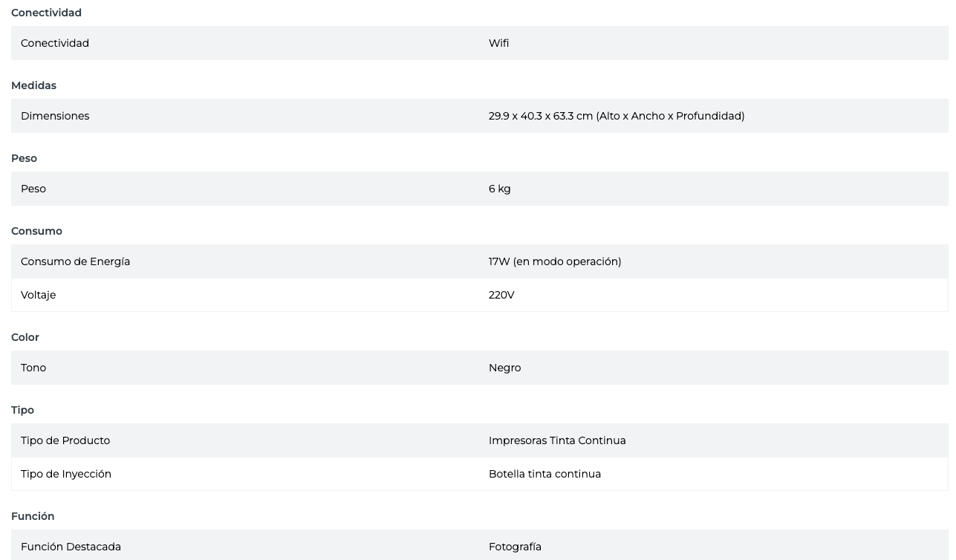Screen dimensions: 956x560
Task: Click the Medidas section heading
Action: 33,85
